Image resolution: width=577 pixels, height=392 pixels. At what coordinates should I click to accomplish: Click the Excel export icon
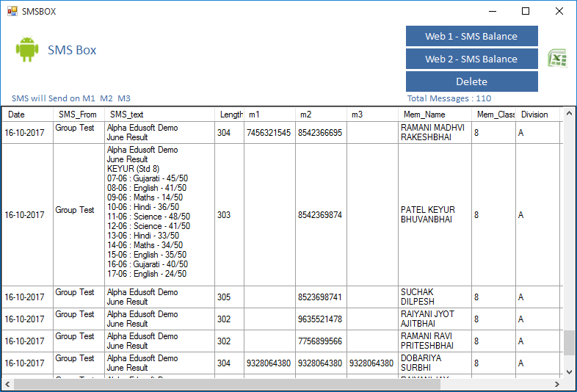point(557,59)
